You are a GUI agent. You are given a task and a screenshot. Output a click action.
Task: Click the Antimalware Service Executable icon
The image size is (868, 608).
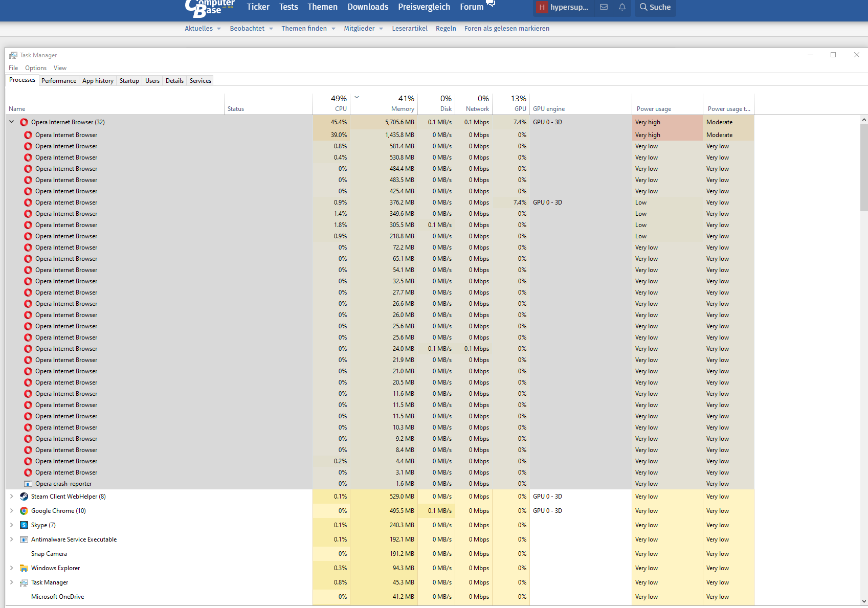(x=24, y=539)
